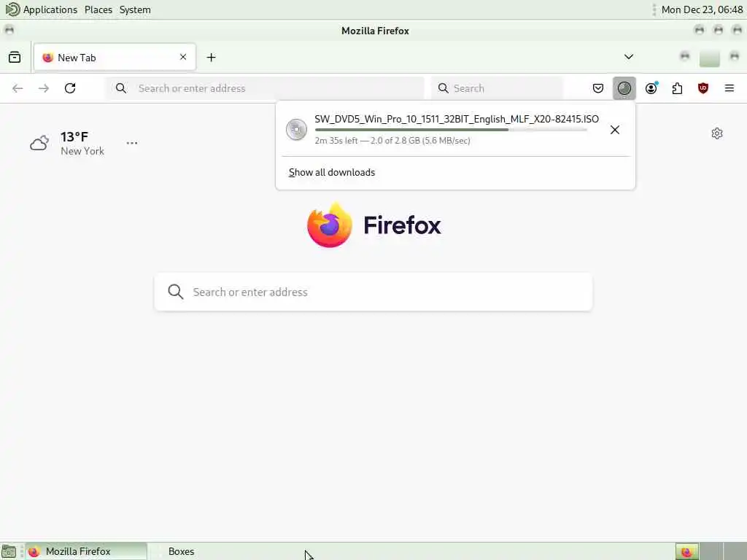Open new tab personalize gear
This screenshot has height=560, width=747.
click(717, 133)
